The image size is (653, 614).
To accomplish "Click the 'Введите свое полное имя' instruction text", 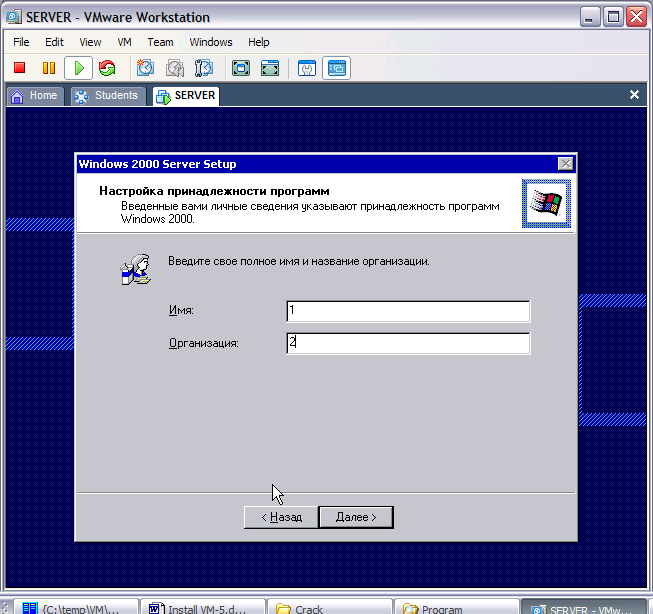I will 299,262.
